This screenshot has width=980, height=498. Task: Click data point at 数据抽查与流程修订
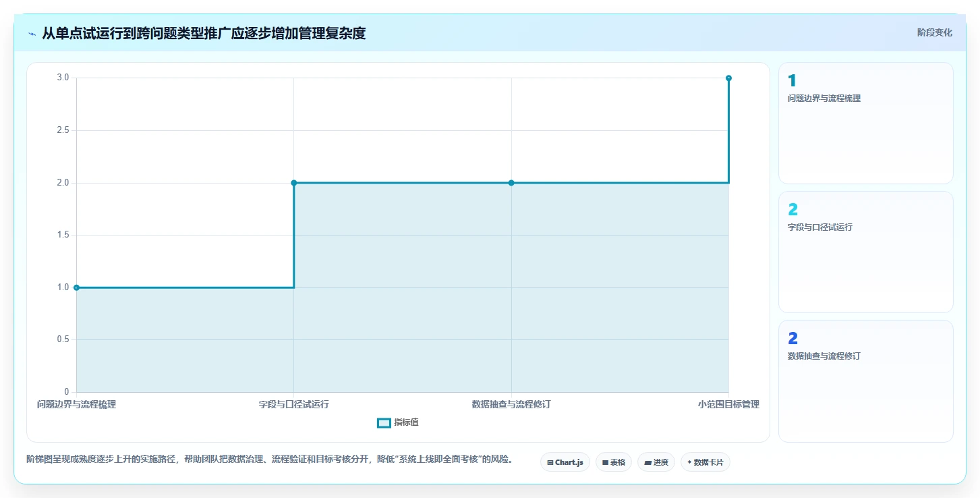click(x=511, y=183)
